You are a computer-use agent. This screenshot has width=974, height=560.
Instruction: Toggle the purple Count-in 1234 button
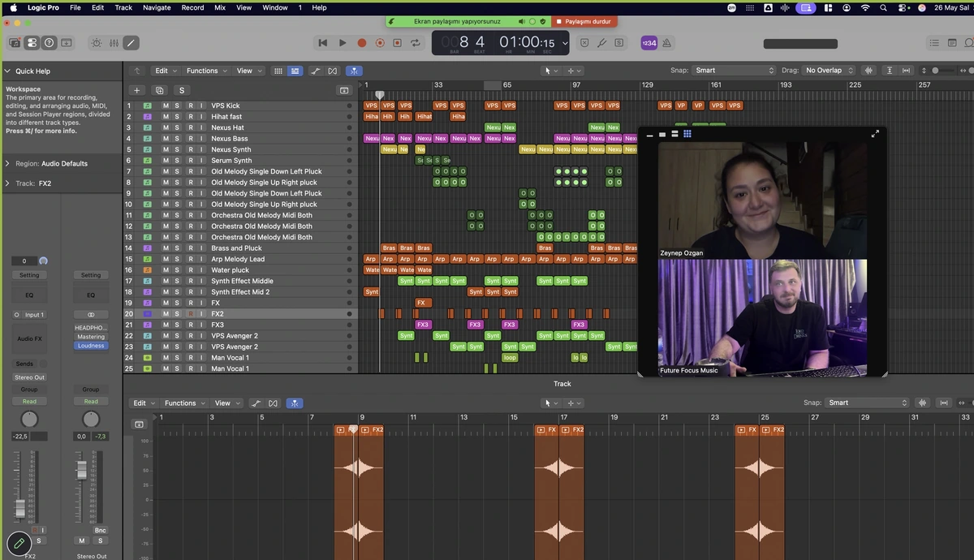click(x=649, y=43)
